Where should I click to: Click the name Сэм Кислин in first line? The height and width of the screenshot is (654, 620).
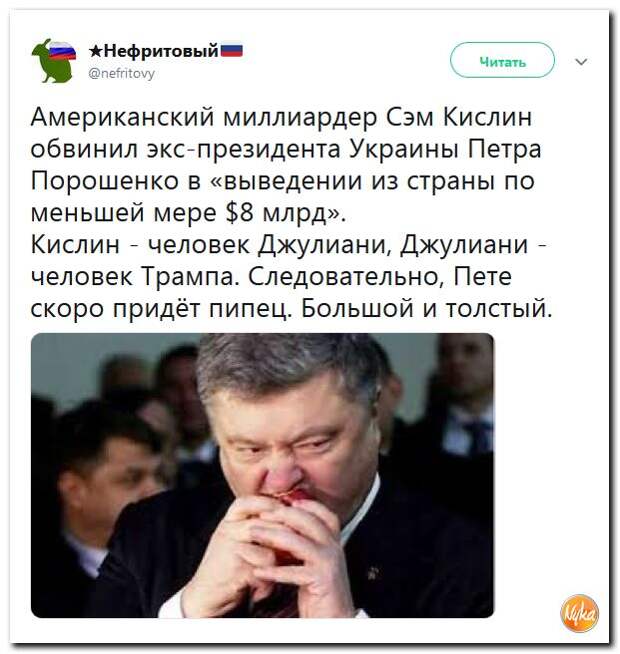pos(459,117)
